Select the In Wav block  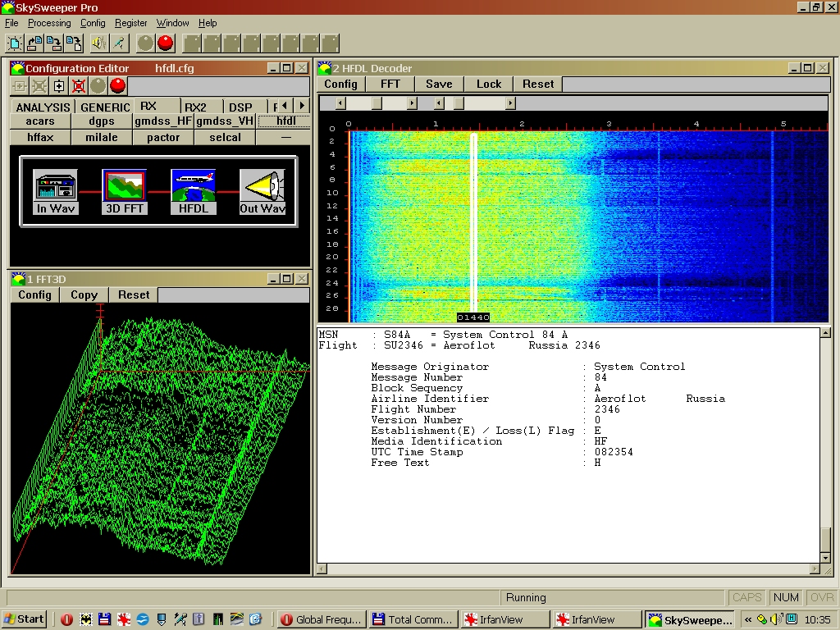[x=55, y=192]
